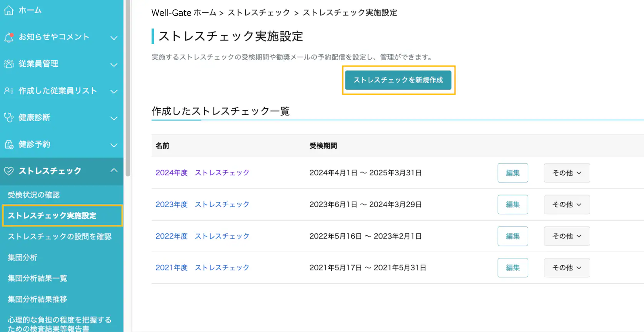The image size is (644, 332).
Task: Select ストレスチェックの設問を確認 submenu item
Action: (60, 236)
